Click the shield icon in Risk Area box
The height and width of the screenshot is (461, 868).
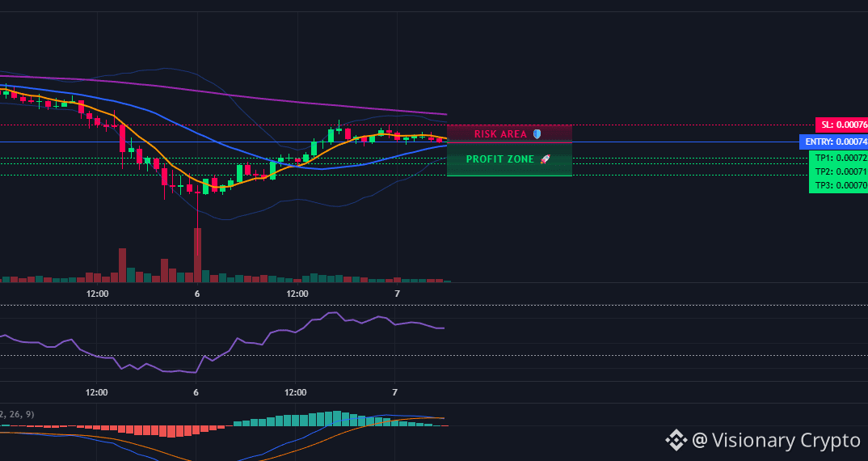coord(537,134)
